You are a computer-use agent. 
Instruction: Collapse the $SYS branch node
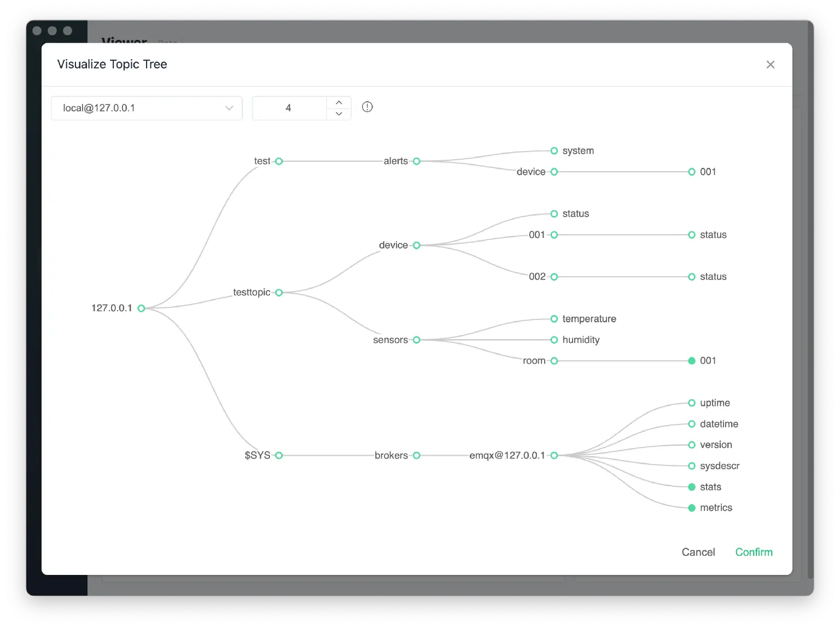point(279,455)
